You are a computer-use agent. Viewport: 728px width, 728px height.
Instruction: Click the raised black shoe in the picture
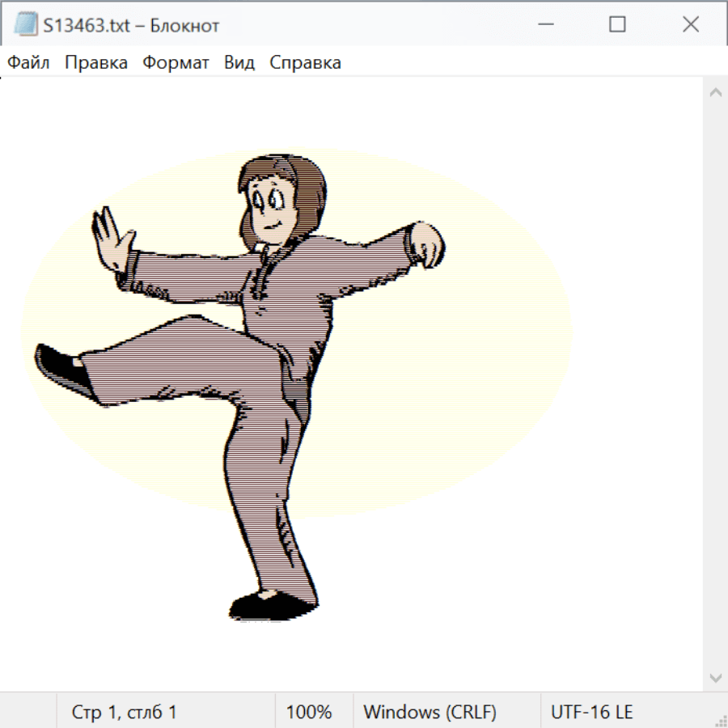[61, 368]
